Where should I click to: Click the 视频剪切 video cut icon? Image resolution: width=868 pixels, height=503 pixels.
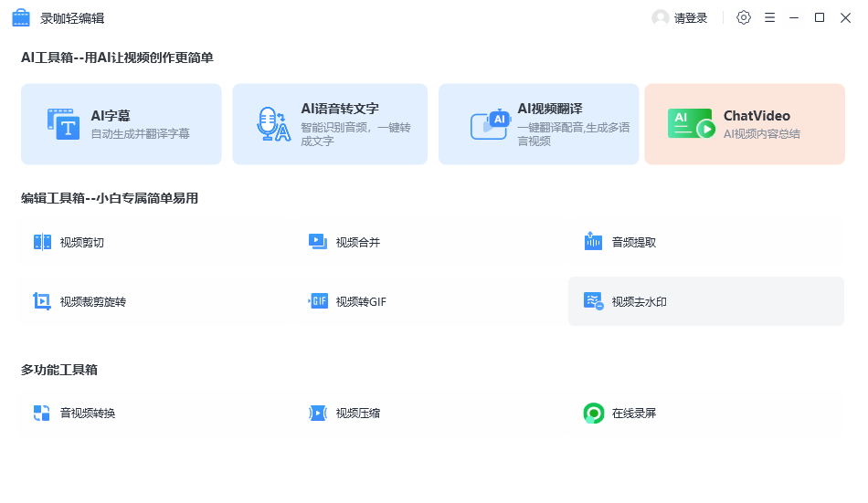tap(43, 242)
